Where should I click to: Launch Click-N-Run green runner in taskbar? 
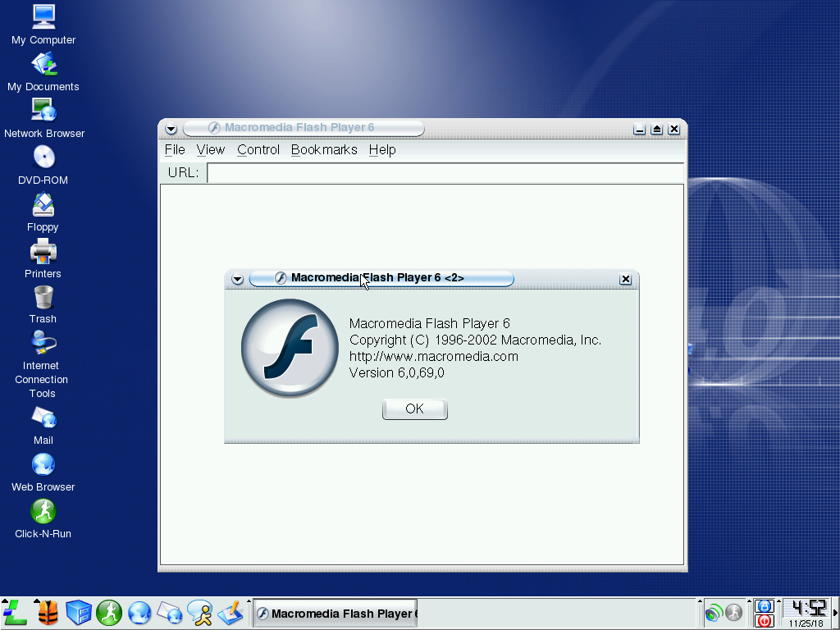coord(109,613)
